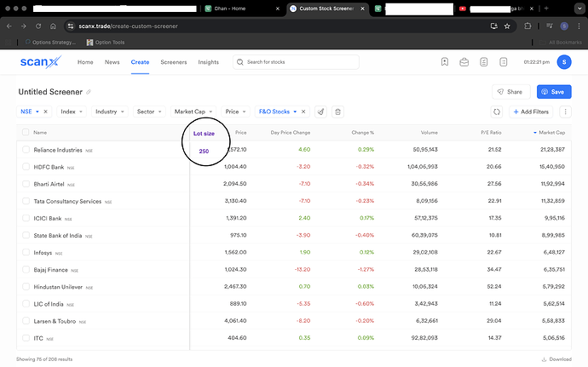
Task: Click the install app icon in address bar
Action: pos(494,26)
